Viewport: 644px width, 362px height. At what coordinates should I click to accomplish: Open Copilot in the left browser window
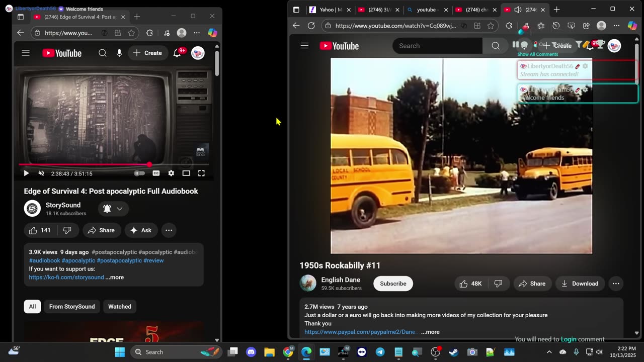[x=213, y=33]
